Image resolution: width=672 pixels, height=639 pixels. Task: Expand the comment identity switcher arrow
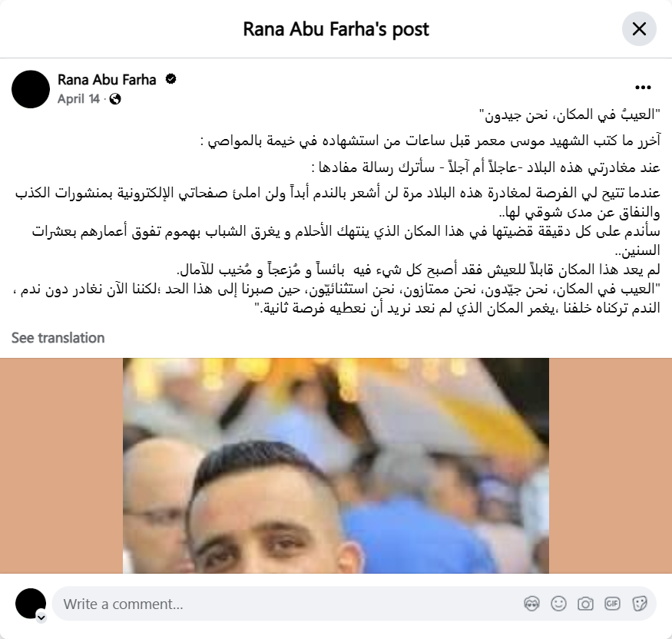(41, 617)
